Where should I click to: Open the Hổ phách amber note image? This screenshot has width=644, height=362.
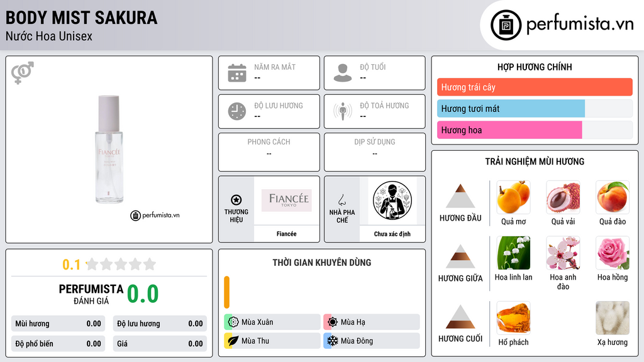(513, 317)
